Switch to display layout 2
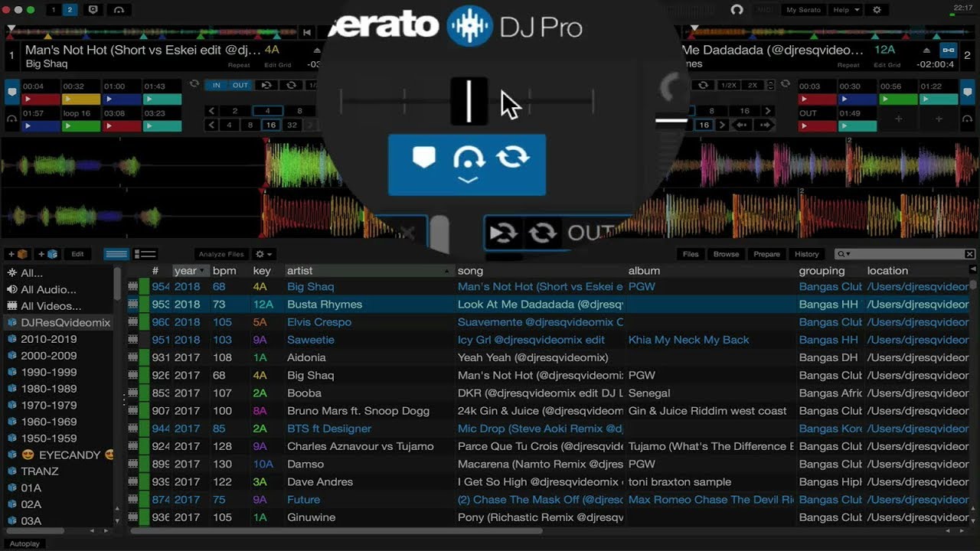 [x=70, y=10]
